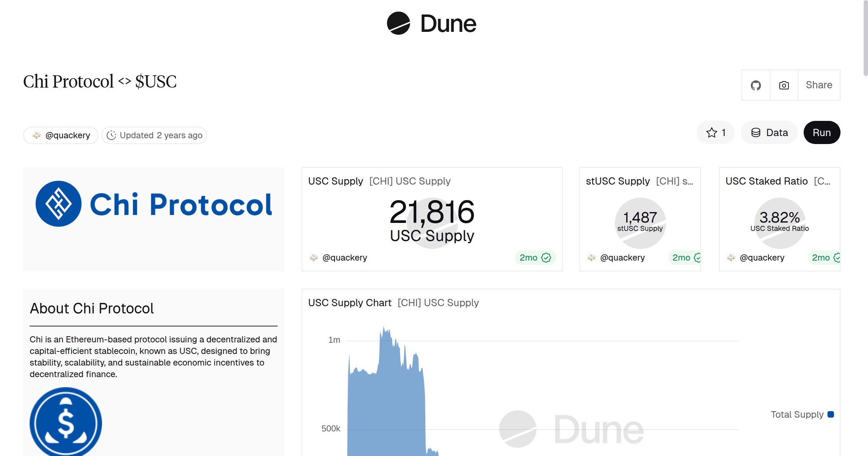This screenshot has height=456, width=868.
Task: Click the Dune logo at the top
Action: click(430, 24)
